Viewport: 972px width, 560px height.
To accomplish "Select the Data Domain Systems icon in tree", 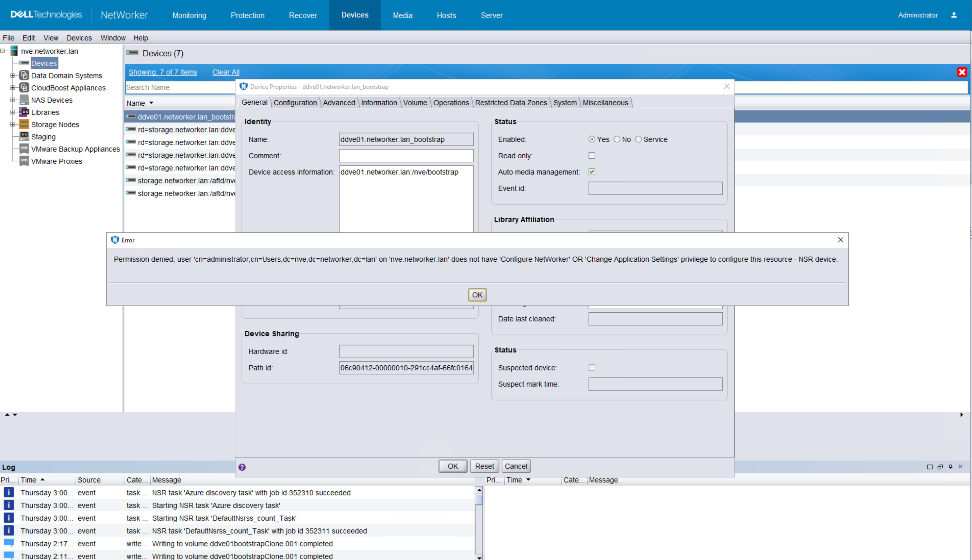I will click(24, 75).
